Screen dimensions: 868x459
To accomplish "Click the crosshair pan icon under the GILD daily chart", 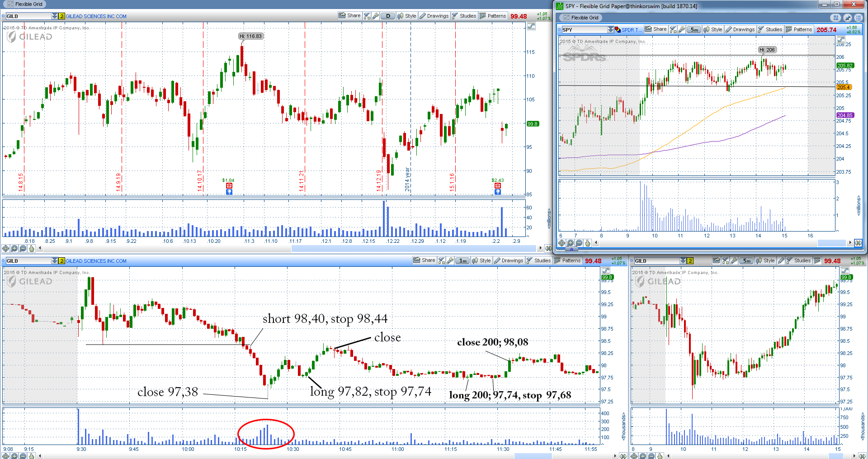I will coord(6,248).
